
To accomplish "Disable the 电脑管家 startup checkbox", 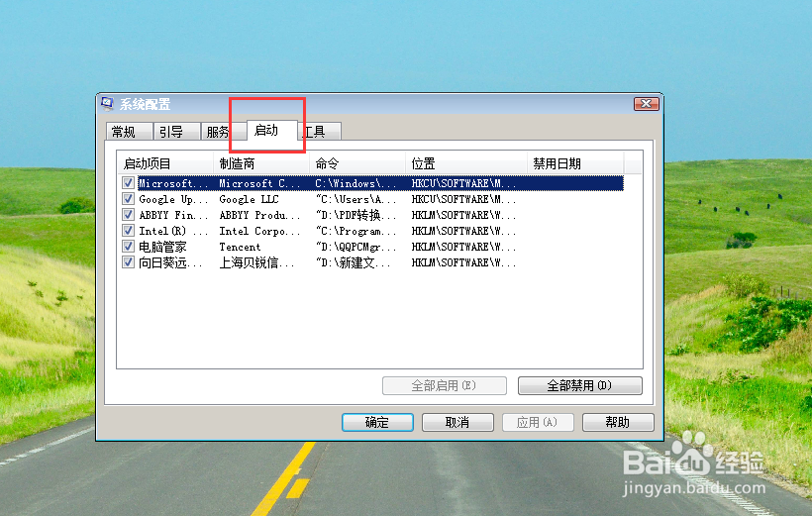I will point(128,247).
